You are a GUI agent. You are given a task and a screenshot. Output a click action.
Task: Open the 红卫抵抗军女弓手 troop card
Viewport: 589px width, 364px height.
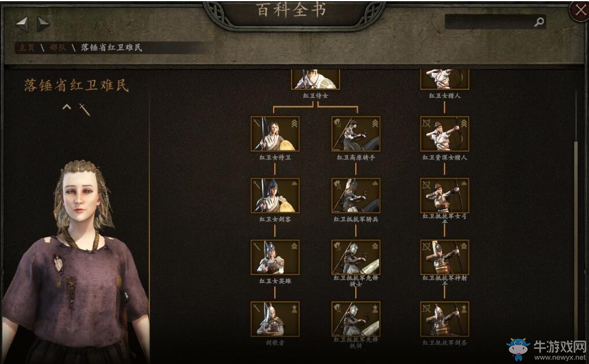444,196
